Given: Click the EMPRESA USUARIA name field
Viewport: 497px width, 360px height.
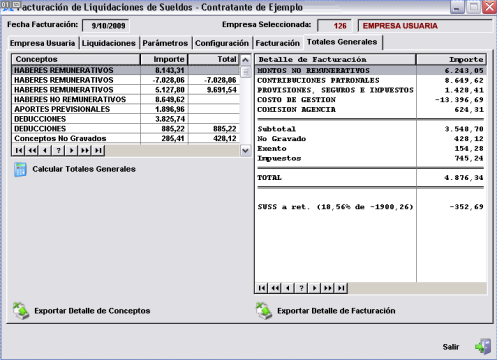Looking at the screenshot, I should click(x=425, y=26).
